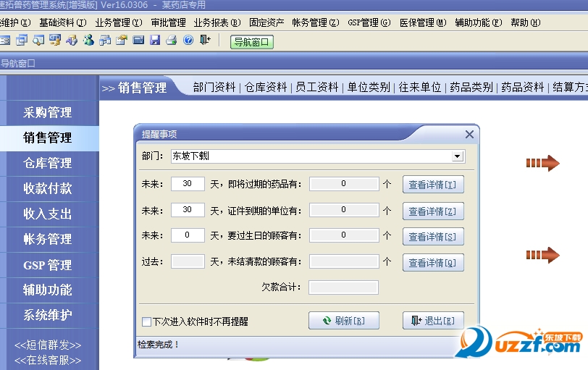Open the GSP管理(G) menu
The image size is (588, 370).
click(x=369, y=23)
